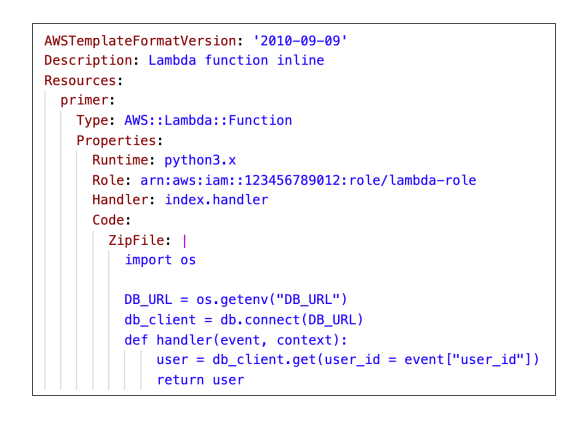Image resolution: width=586 pixels, height=423 pixels.
Task: Click the primer resource name
Action: tap(84, 101)
